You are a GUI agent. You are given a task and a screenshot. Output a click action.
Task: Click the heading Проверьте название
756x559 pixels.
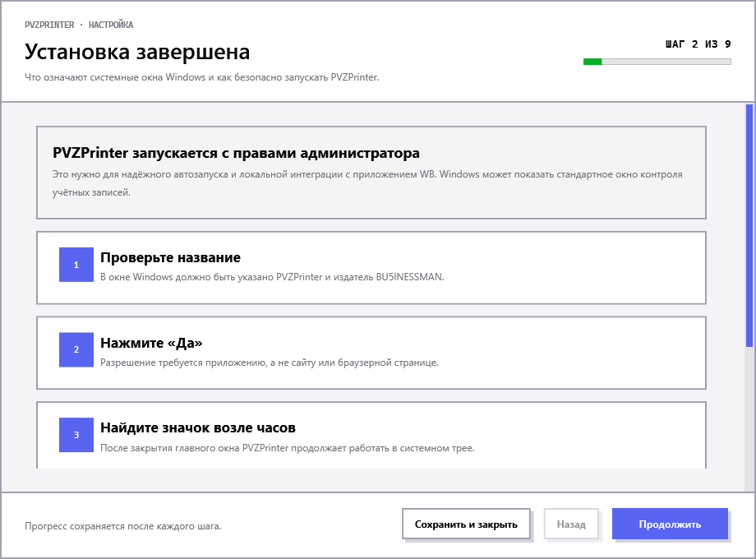[x=170, y=257]
